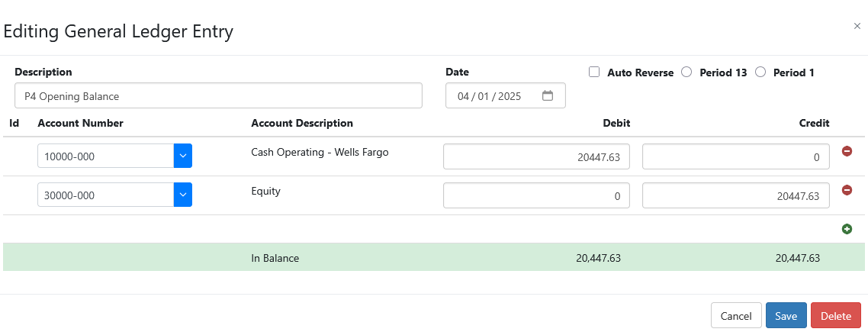The image size is (868, 332).
Task: Click the Credit field showing 20447.63
Action: [x=736, y=195]
